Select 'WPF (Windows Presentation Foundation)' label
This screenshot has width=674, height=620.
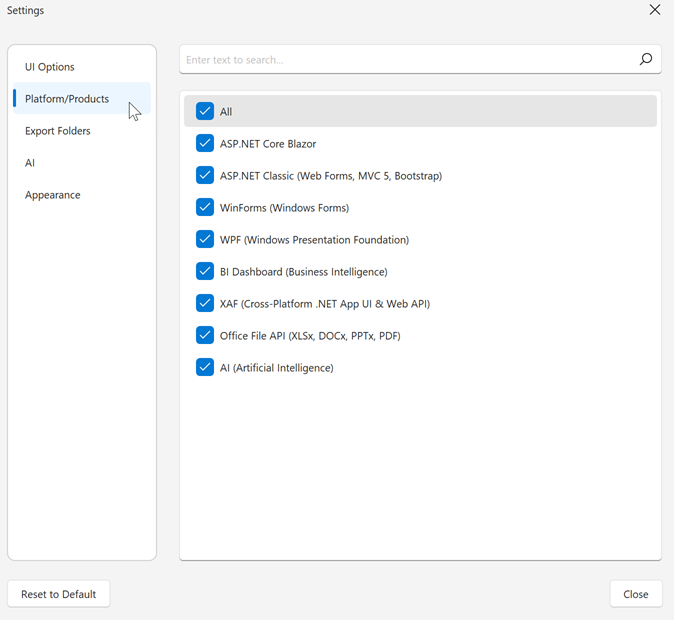click(314, 239)
